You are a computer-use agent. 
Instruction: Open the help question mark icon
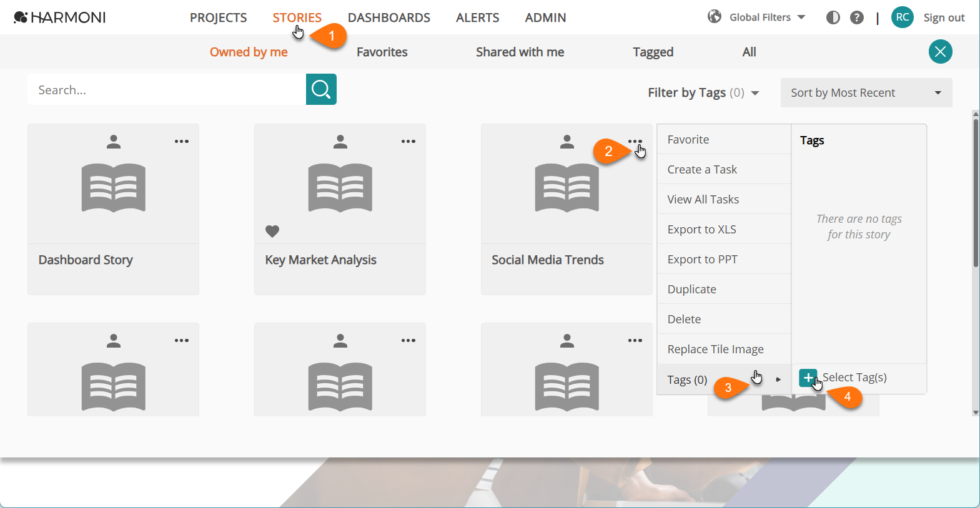(857, 17)
